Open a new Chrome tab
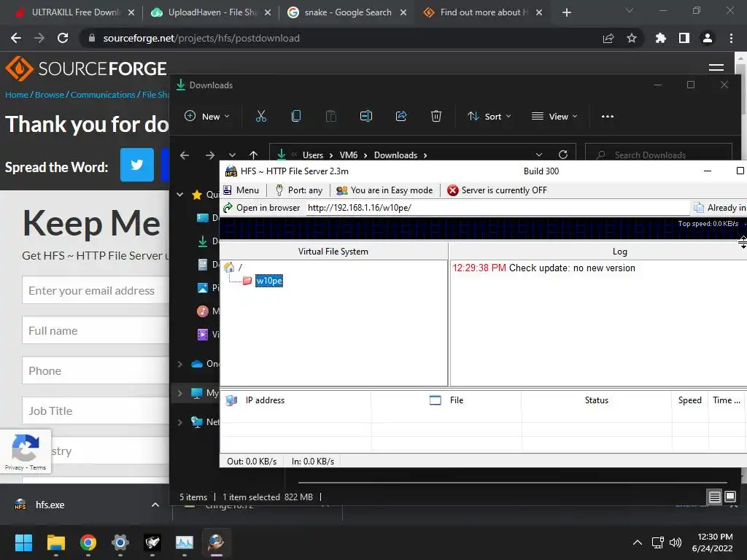747x560 pixels. point(566,12)
